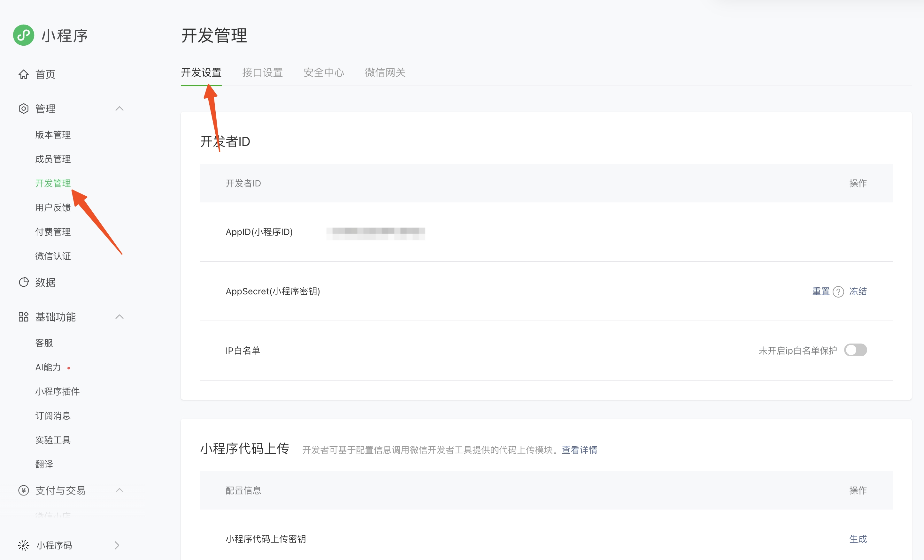Click the AppID(小程序ID) row label
This screenshot has height=560, width=924.
pyautogui.click(x=259, y=232)
